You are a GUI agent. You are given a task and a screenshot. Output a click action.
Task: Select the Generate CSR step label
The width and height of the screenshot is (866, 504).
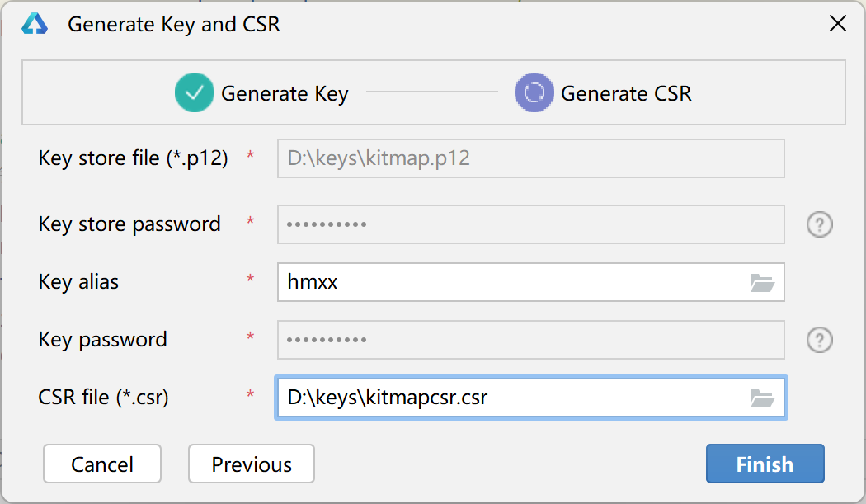point(626,94)
